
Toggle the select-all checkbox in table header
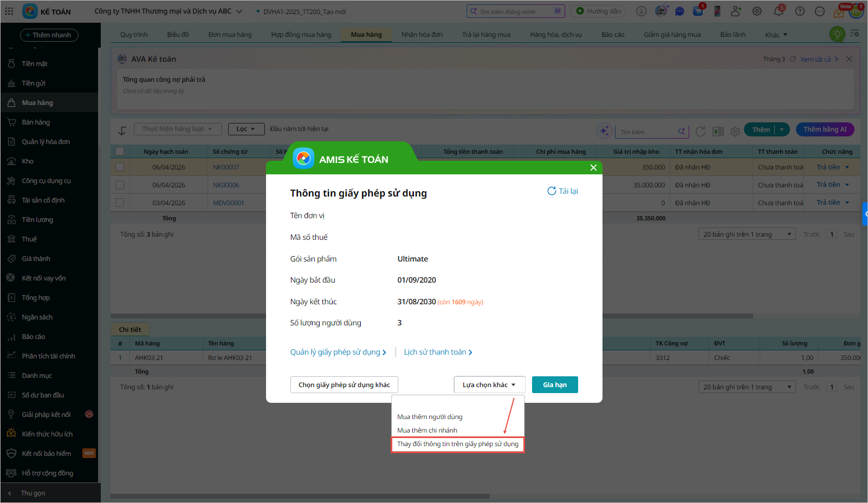pyautogui.click(x=120, y=152)
